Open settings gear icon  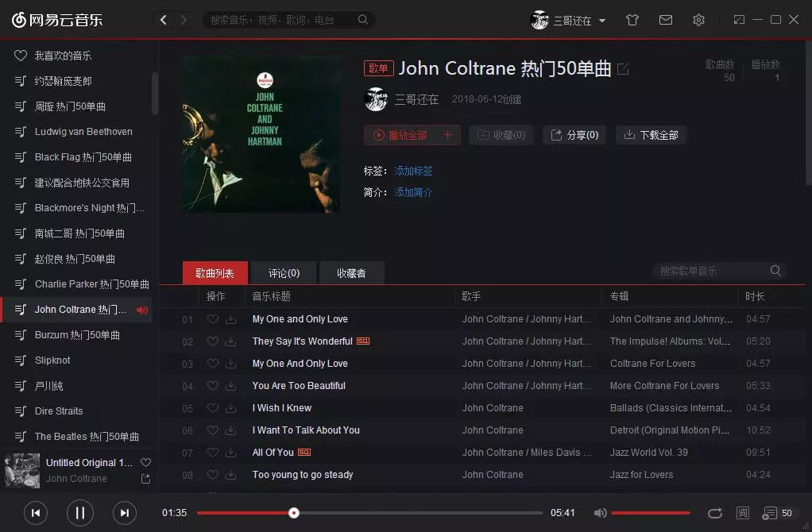tap(698, 20)
